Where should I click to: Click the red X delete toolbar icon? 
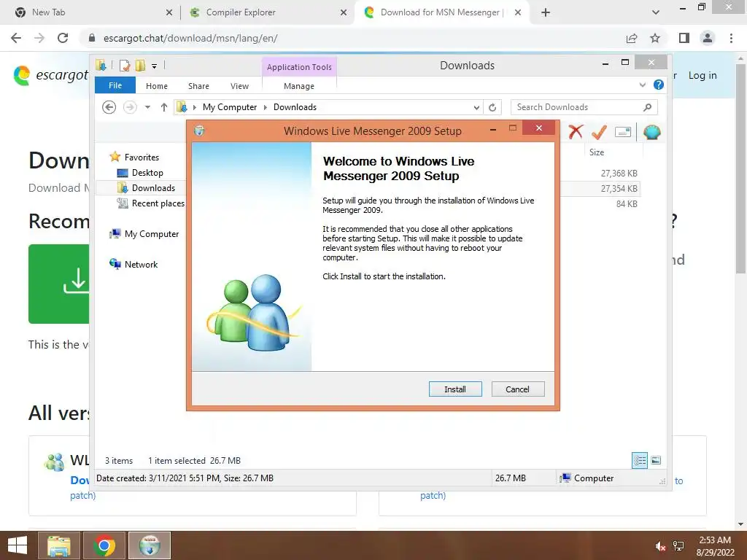coord(576,132)
